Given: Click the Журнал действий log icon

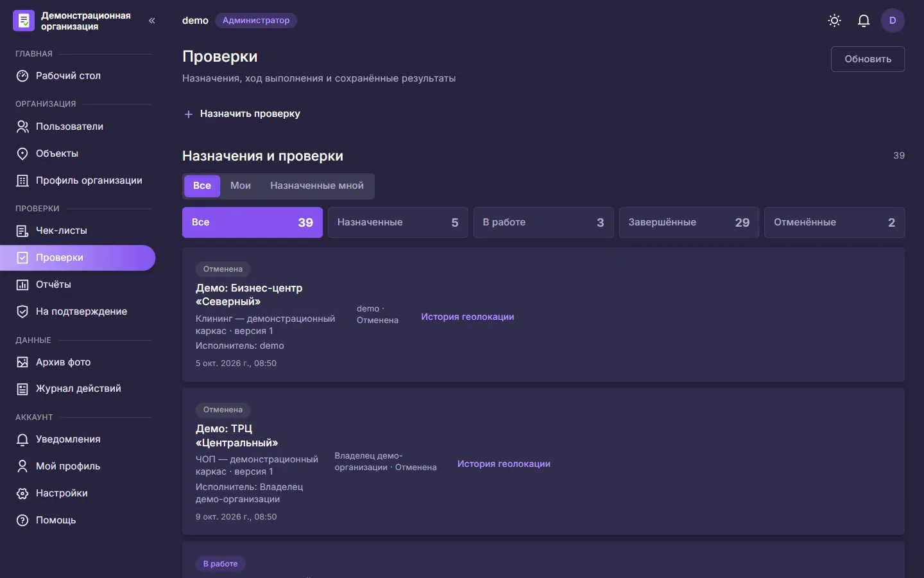Looking at the screenshot, I should tap(22, 389).
